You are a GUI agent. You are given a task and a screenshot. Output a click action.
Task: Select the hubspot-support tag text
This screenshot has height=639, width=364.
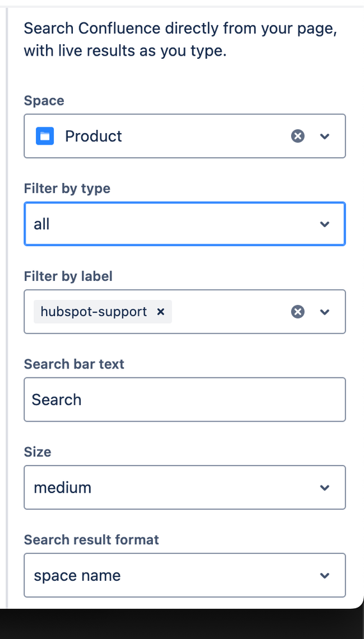tap(94, 312)
